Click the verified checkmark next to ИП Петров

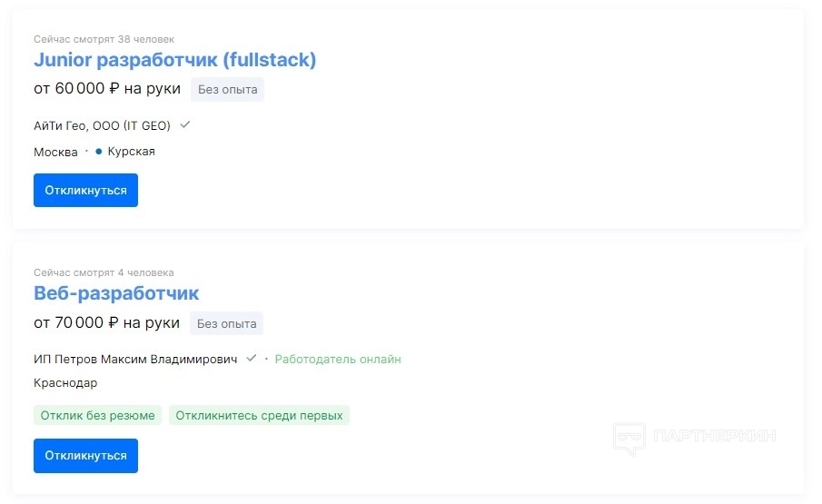click(252, 359)
